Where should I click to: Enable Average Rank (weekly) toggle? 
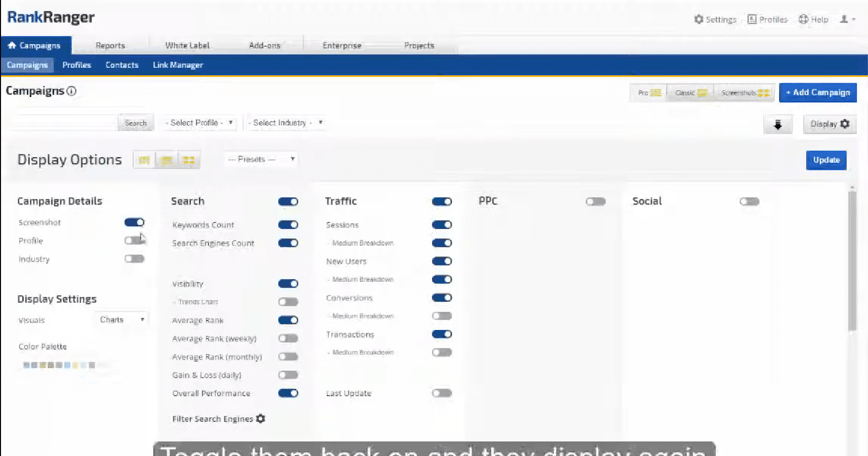[x=288, y=338]
